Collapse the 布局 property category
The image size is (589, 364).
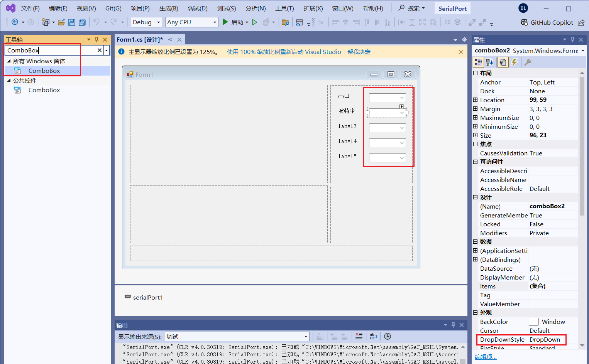pyautogui.click(x=476, y=73)
